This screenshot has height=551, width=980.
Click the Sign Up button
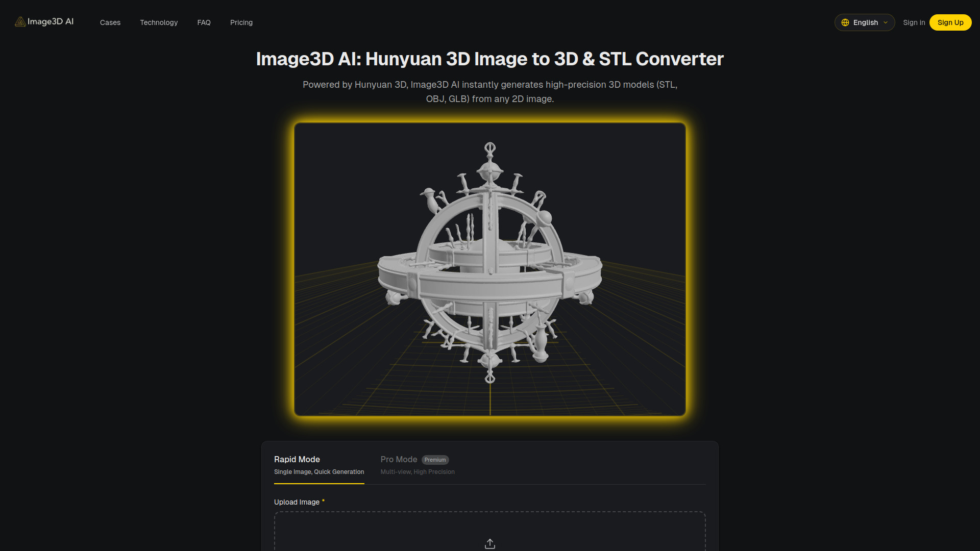[950, 22]
